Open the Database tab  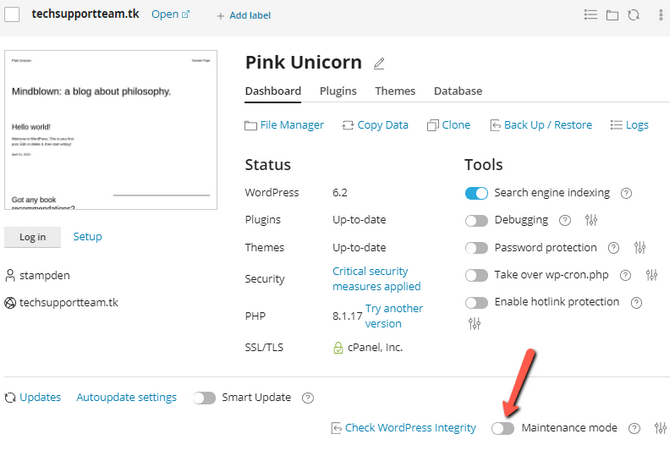(x=457, y=91)
